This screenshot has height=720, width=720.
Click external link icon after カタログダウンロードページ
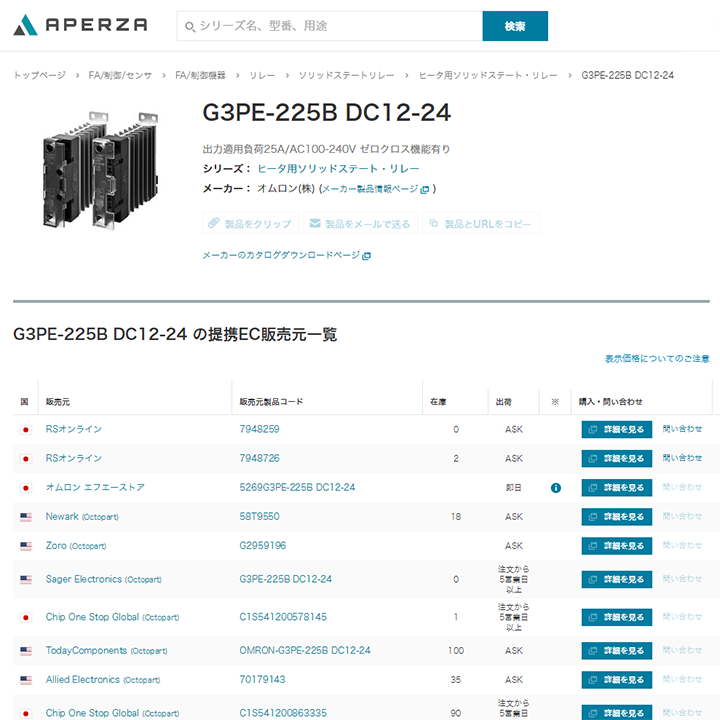367,256
